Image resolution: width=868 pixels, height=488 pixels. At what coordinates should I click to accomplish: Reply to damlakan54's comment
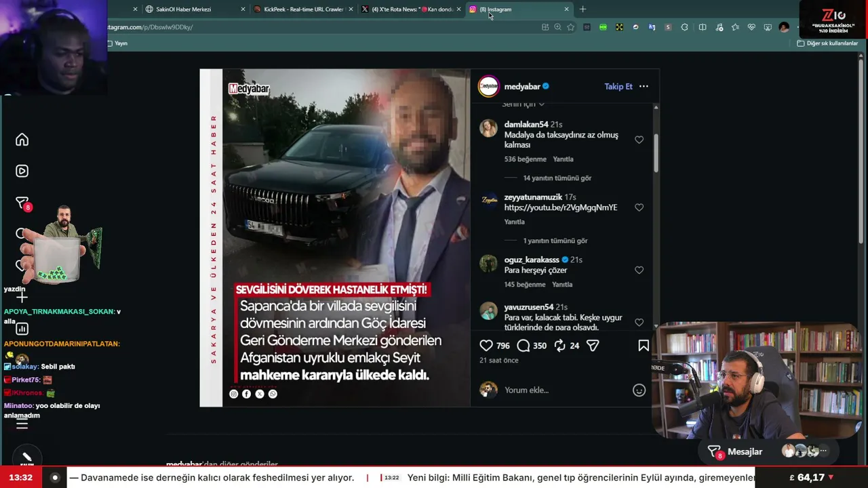(x=563, y=159)
